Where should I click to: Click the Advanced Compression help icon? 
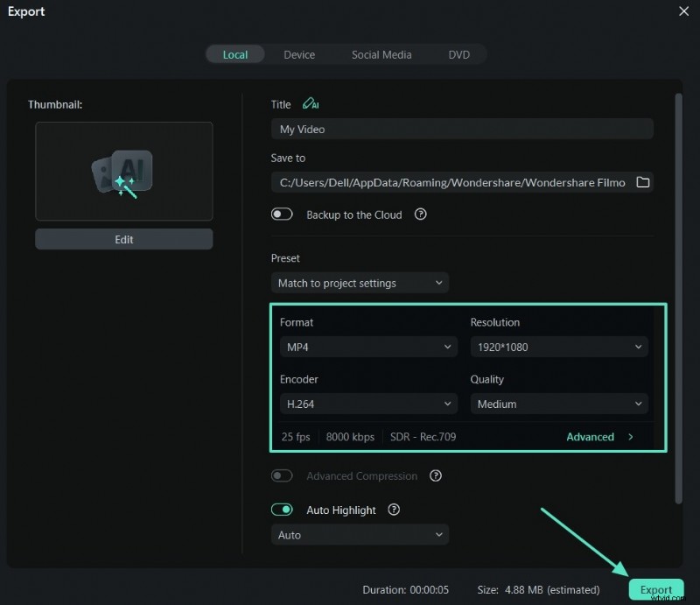[436, 476]
